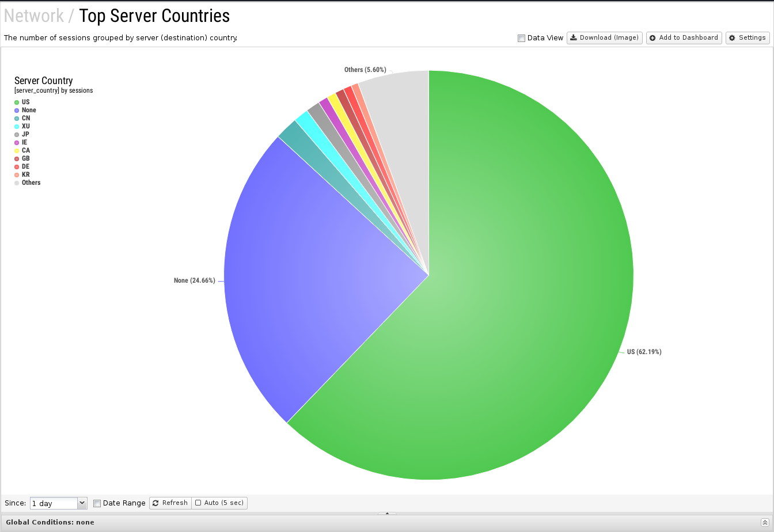Click the Others legend entry
This screenshot has width=774, height=532.
pos(28,183)
